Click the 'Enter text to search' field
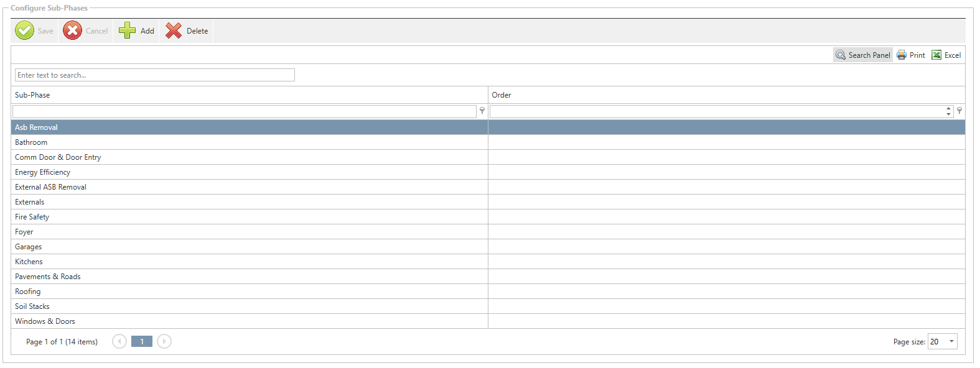980x368 pixels. (x=154, y=75)
